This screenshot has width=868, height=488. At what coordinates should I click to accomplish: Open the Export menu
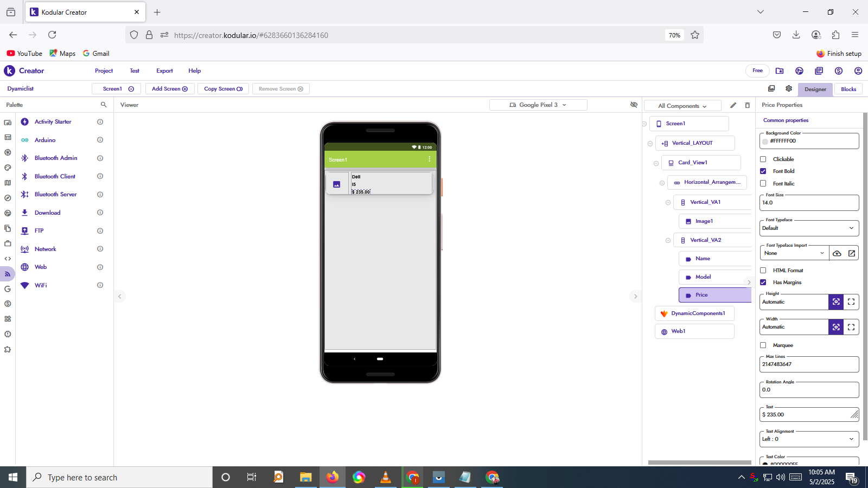coord(164,71)
